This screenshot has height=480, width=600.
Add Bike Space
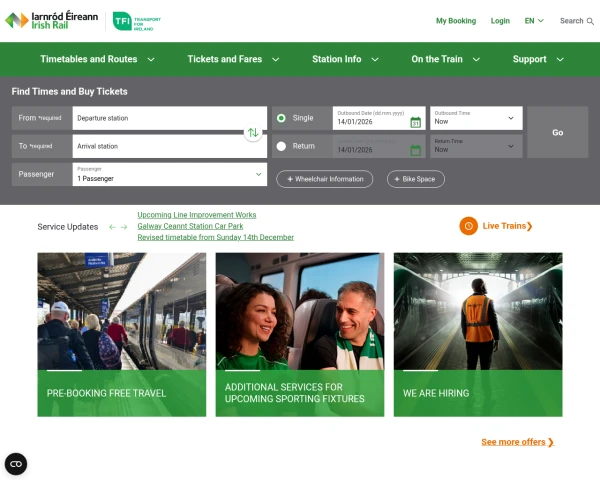click(416, 179)
